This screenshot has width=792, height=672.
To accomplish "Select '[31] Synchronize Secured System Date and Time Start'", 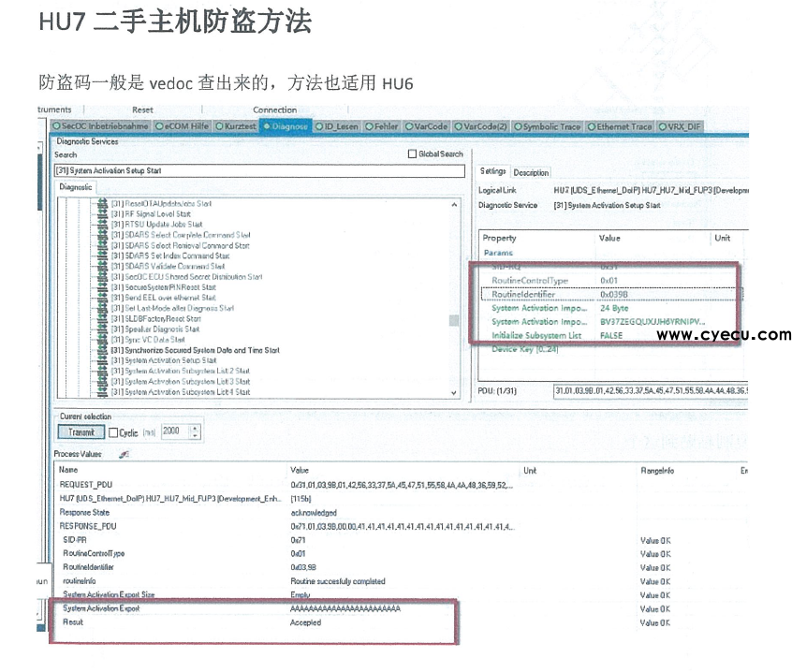I will (196, 350).
